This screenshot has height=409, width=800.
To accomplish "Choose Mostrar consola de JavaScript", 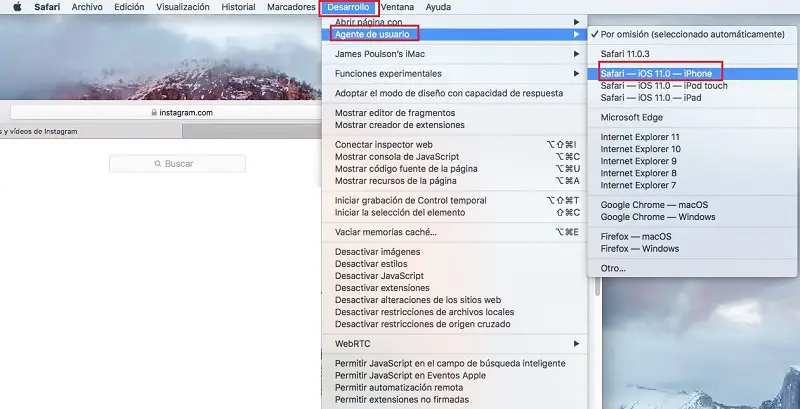I will [x=455, y=157].
